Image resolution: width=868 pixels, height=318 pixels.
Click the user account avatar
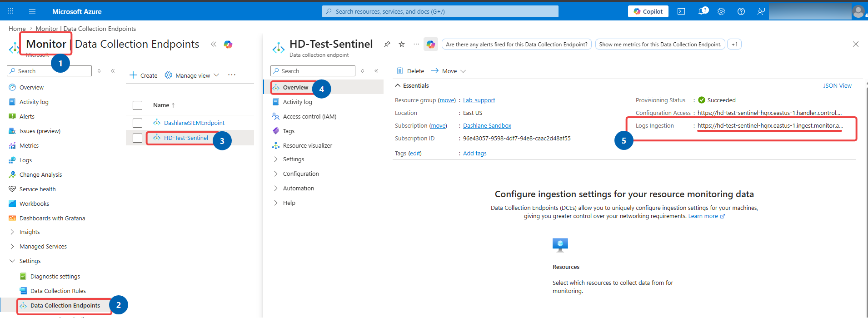tap(858, 11)
